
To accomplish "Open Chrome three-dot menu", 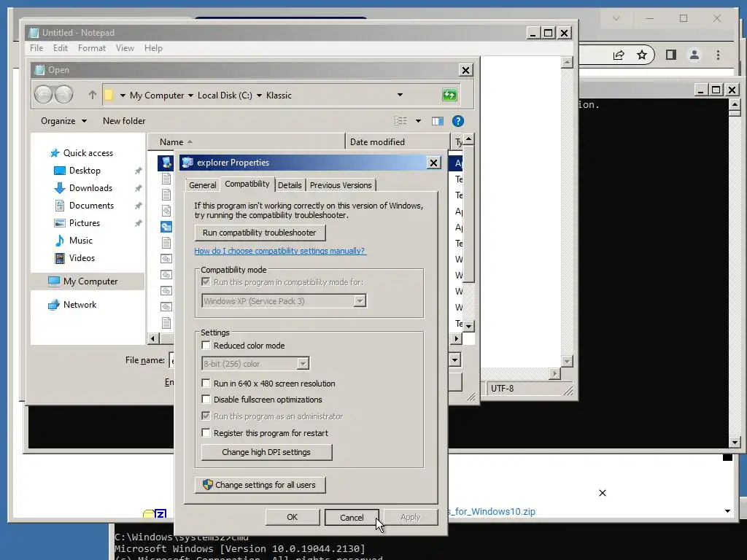I will [x=718, y=55].
